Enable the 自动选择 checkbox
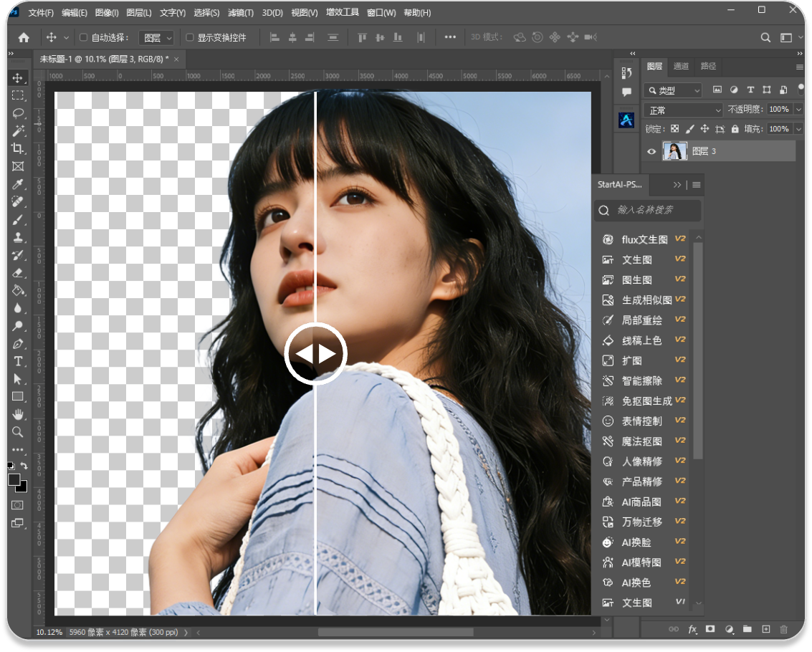 (x=83, y=37)
